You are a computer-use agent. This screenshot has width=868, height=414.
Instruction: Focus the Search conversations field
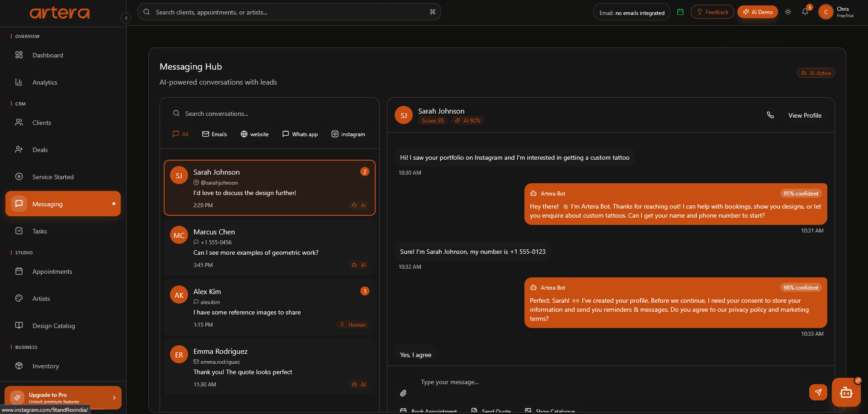click(x=269, y=114)
